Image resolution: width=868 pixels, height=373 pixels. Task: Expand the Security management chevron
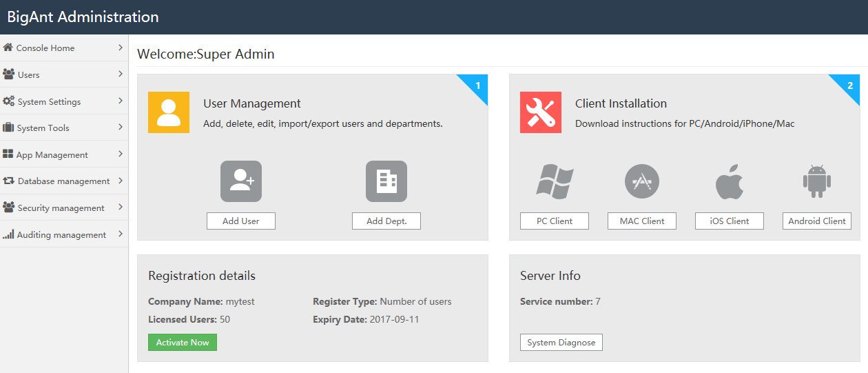pyautogui.click(x=121, y=207)
